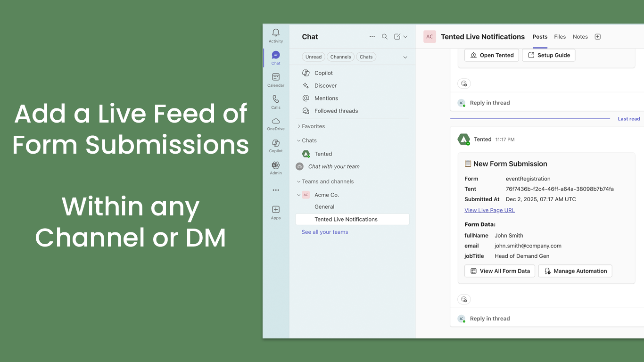Open the Calls phone icon
The width and height of the screenshot is (644, 362).
coord(276,102)
